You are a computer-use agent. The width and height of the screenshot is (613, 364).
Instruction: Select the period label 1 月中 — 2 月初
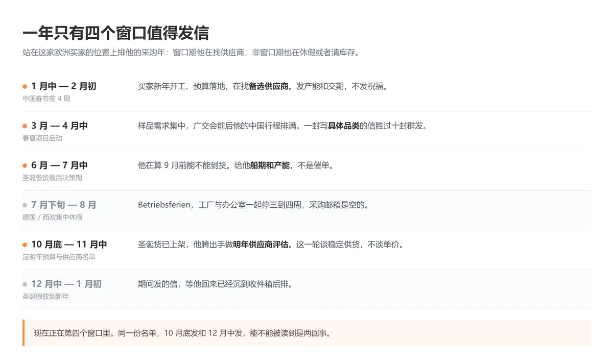tap(64, 86)
